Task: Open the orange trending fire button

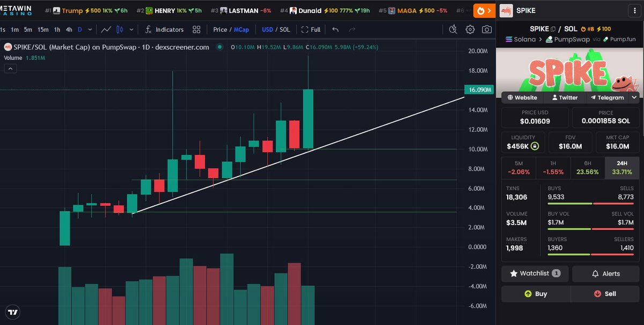Action: 484,11
